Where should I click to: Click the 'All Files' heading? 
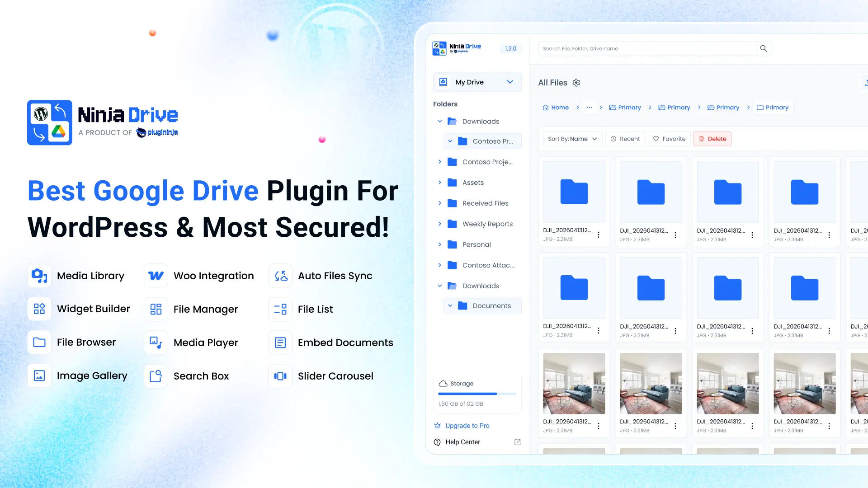(x=552, y=83)
